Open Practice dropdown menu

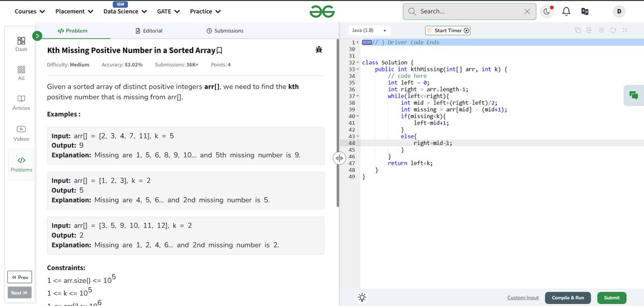click(206, 11)
